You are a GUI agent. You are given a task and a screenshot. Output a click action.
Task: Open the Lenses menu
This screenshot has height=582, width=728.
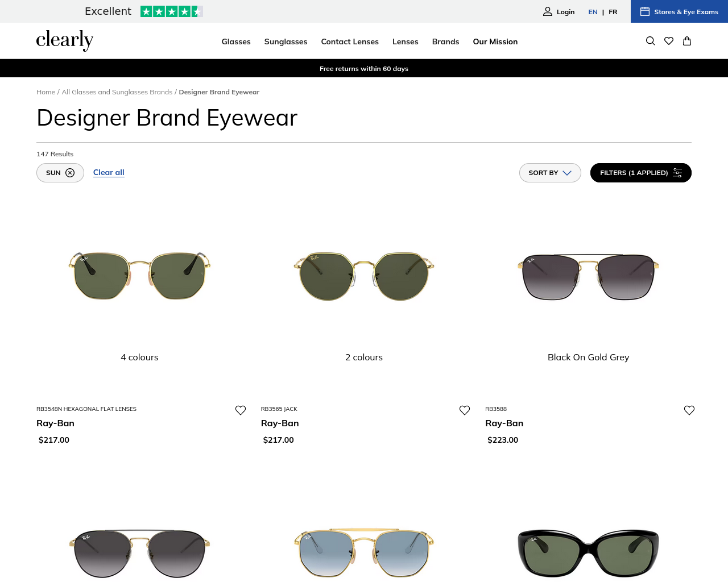point(406,41)
